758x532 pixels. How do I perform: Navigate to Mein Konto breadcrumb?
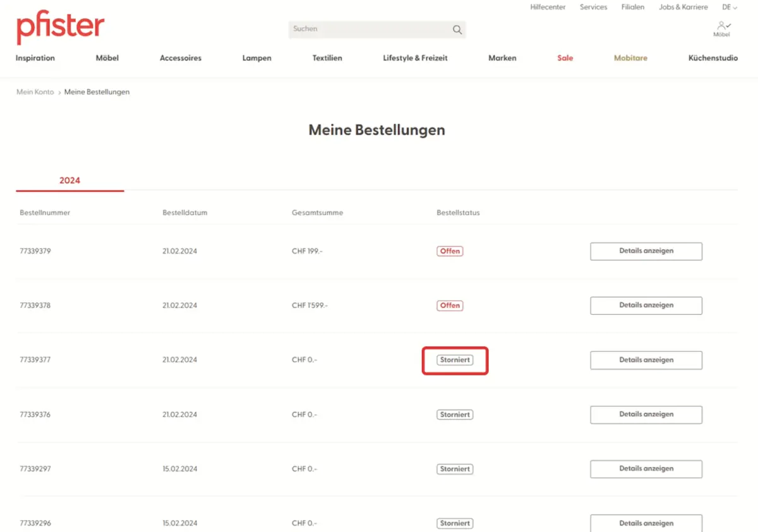coord(35,92)
